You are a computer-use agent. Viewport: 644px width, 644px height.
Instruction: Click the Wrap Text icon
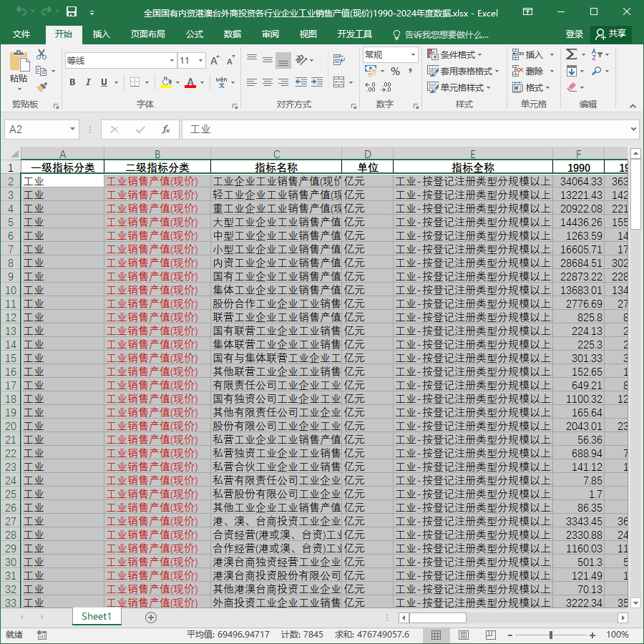point(339,60)
